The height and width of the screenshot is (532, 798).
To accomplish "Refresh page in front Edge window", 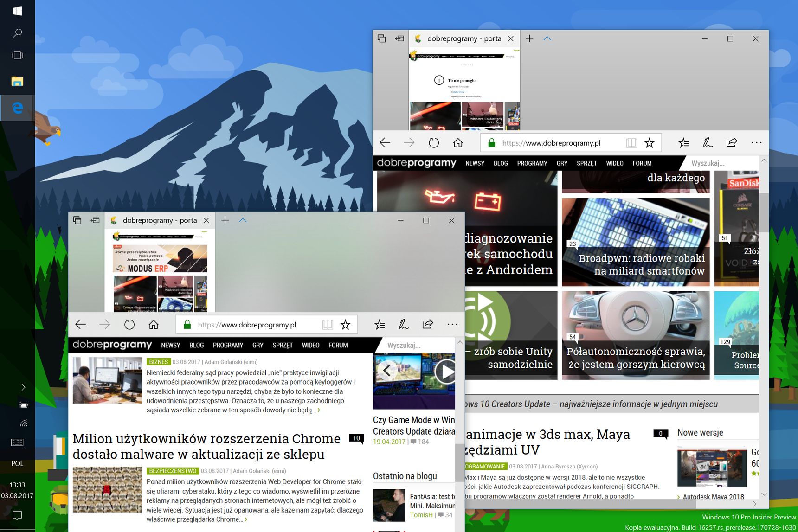I will 129,325.
